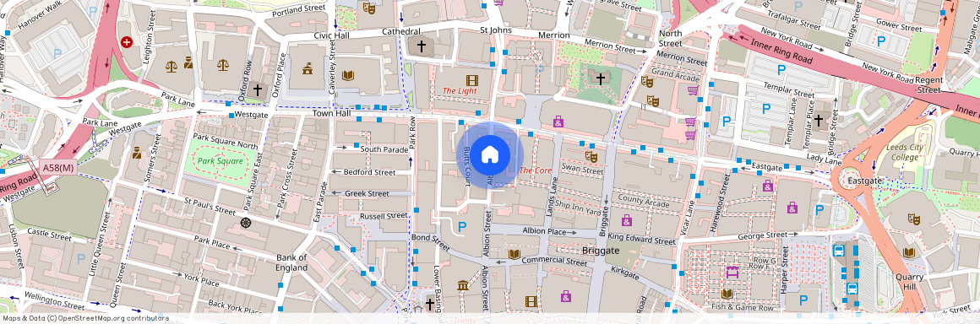Screen dimensions: 980x324
Task: Click the parking P icon below Gower Street
Action: tap(881, 42)
